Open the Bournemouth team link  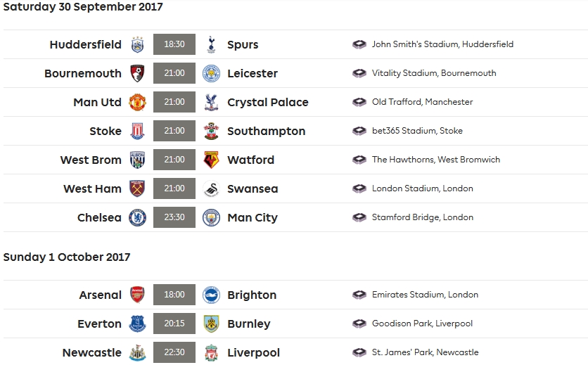(82, 73)
